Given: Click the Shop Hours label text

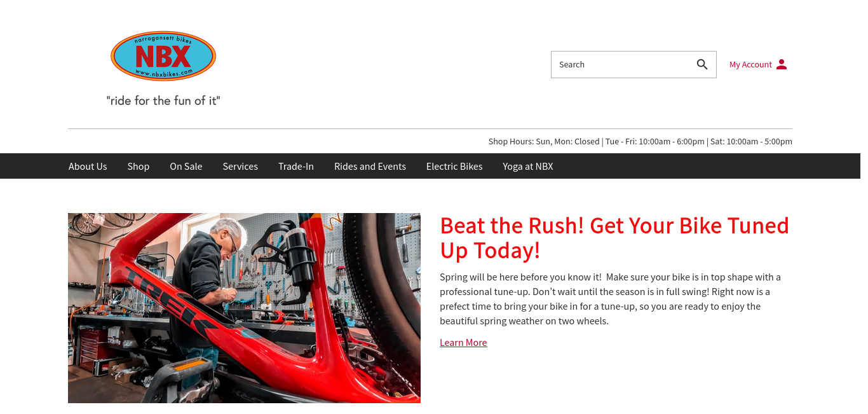Looking at the screenshot, I should coord(511,141).
